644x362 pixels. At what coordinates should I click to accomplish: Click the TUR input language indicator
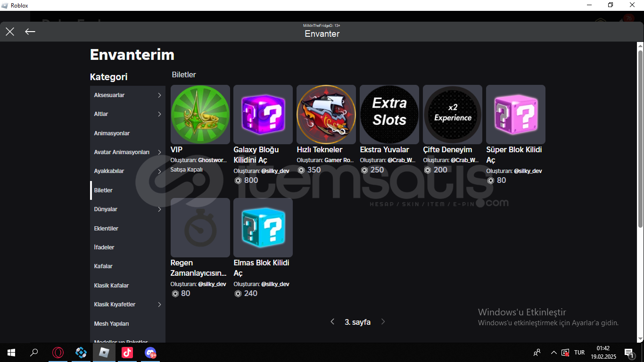(x=579, y=353)
